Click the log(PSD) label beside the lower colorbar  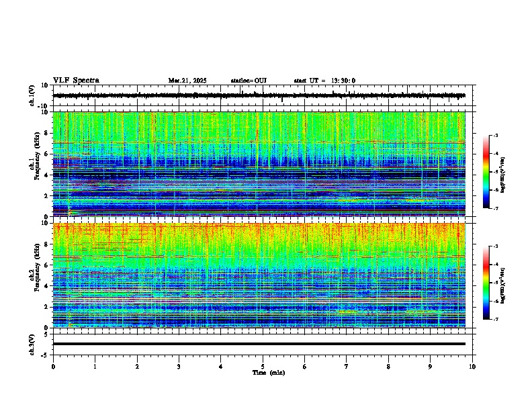[503, 285]
